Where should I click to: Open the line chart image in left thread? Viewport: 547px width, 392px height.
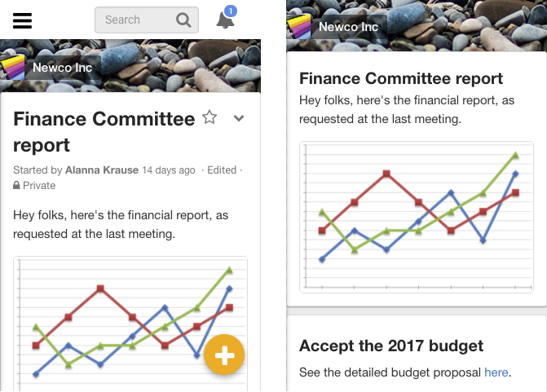coord(130,324)
